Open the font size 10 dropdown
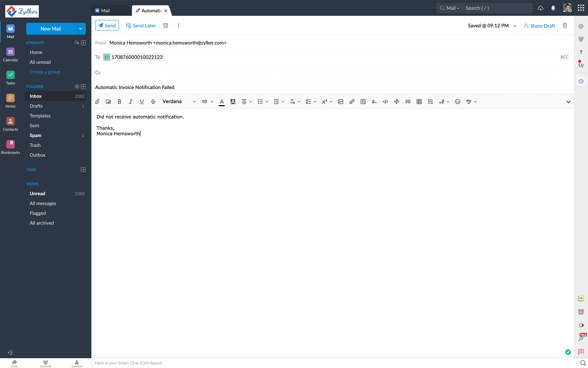The image size is (588, 368). point(207,102)
